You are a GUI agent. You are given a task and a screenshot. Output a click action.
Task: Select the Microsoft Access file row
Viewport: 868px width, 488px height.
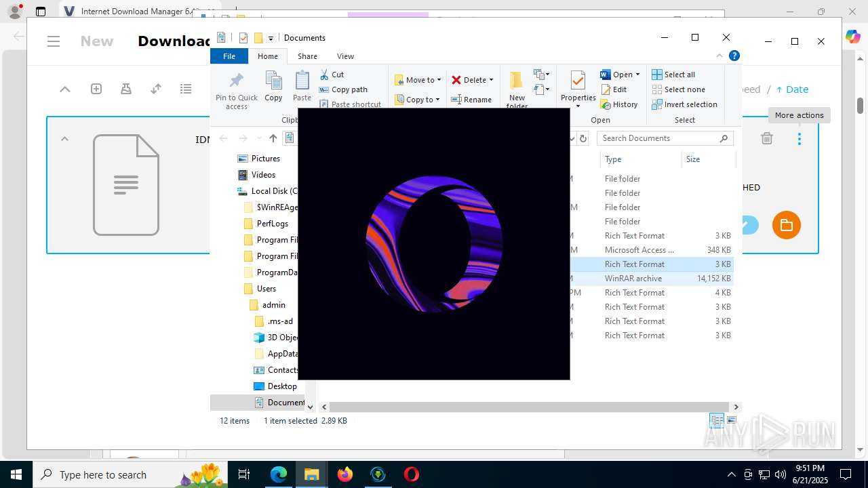click(652, 250)
